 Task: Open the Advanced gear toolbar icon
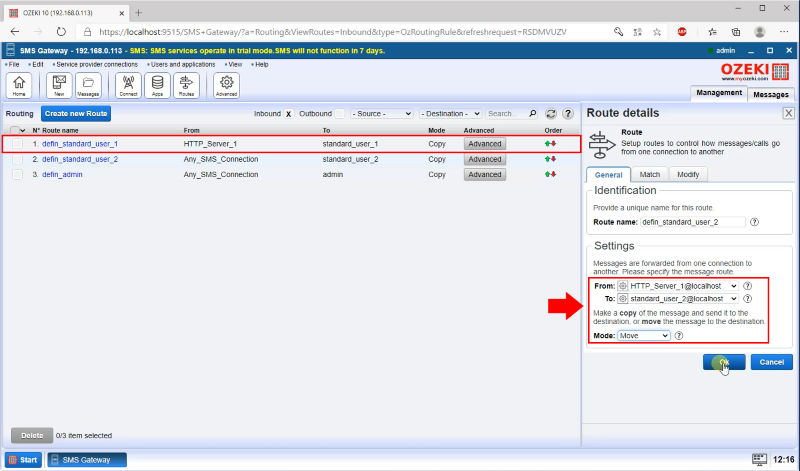click(226, 86)
